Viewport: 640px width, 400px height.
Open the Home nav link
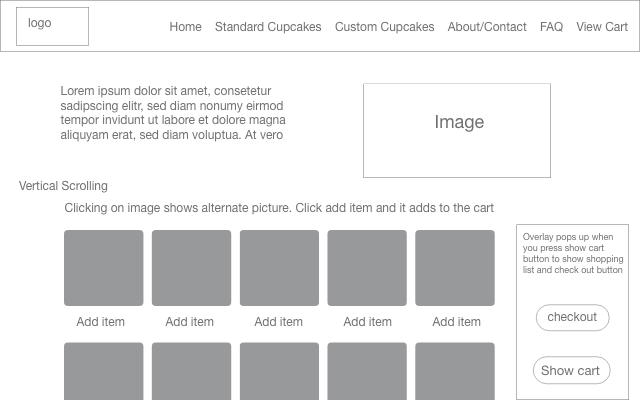coord(185,27)
